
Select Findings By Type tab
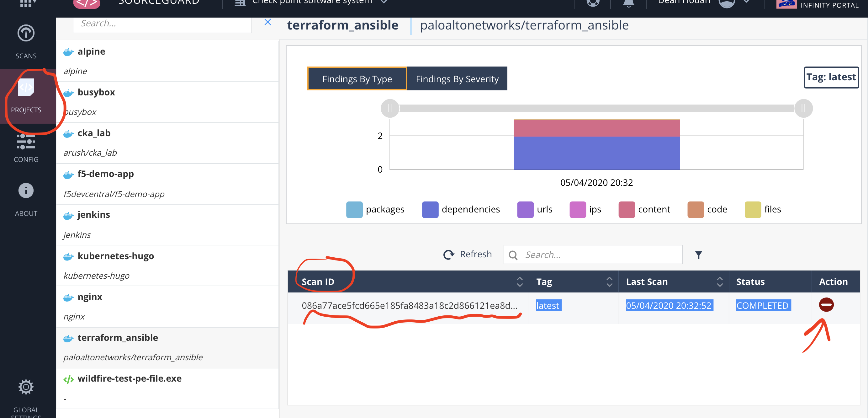pyautogui.click(x=357, y=79)
